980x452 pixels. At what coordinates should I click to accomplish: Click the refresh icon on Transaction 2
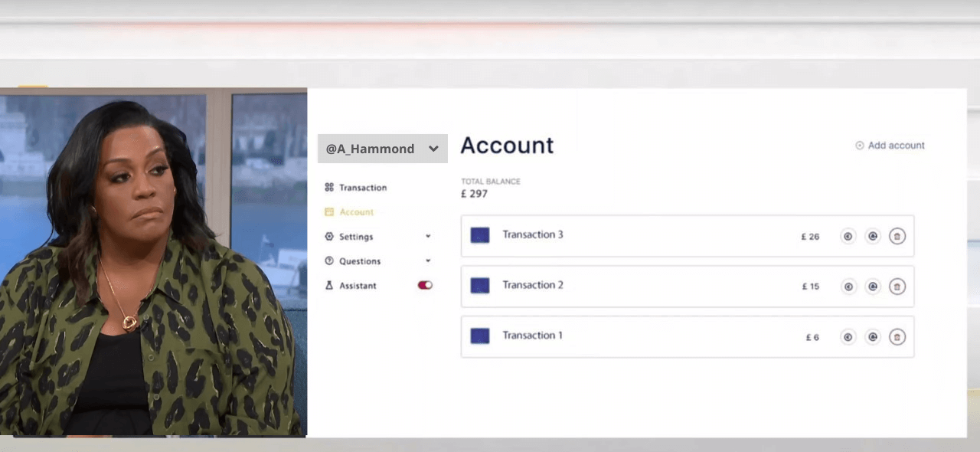click(873, 287)
